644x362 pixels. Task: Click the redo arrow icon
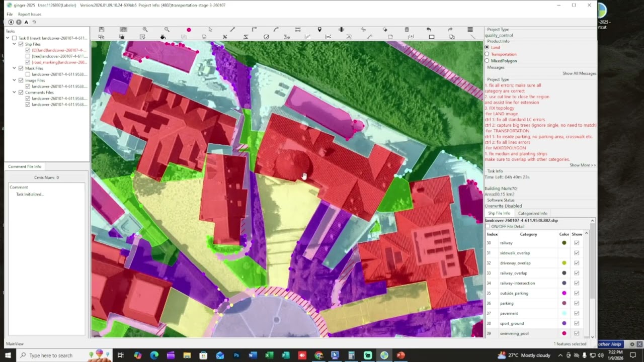click(x=450, y=30)
